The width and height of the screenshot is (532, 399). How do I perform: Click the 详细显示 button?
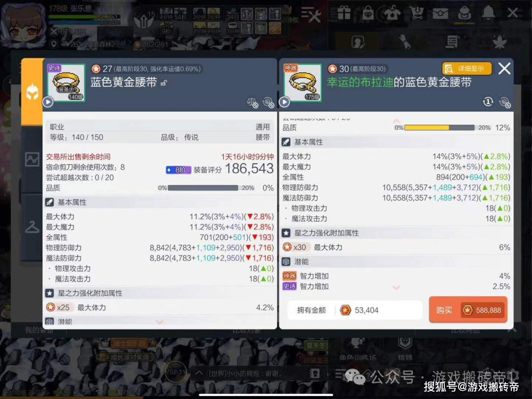click(467, 69)
